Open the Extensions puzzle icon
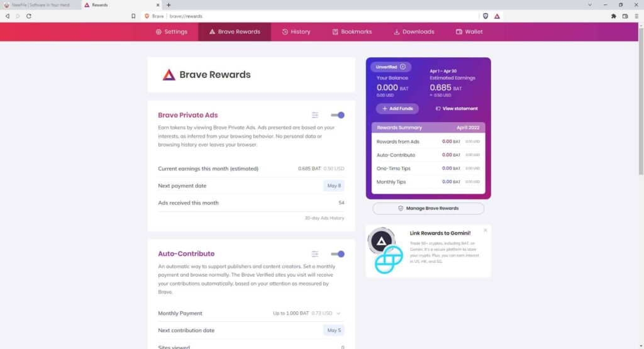The width and height of the screenshot is (644, 349). point(614,16)
